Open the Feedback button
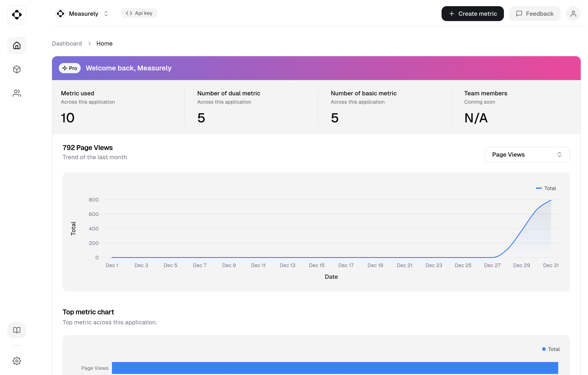Image resolution: width=588 pixels, height=375 pixels. tap(535, 14)
